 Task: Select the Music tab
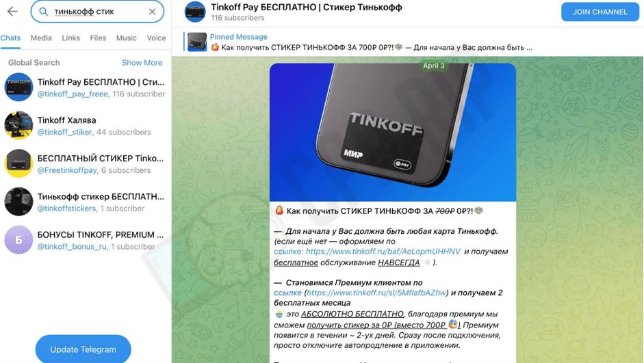(x=126, y=38)
